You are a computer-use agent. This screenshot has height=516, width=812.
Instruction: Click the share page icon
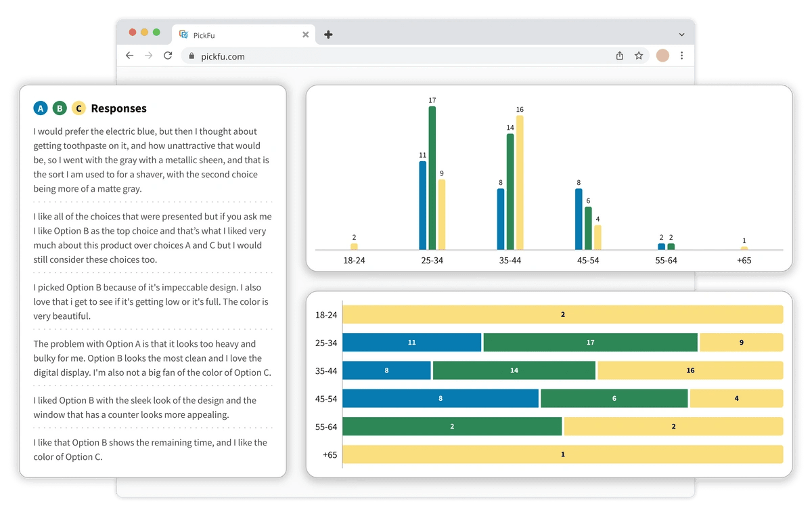619,56
